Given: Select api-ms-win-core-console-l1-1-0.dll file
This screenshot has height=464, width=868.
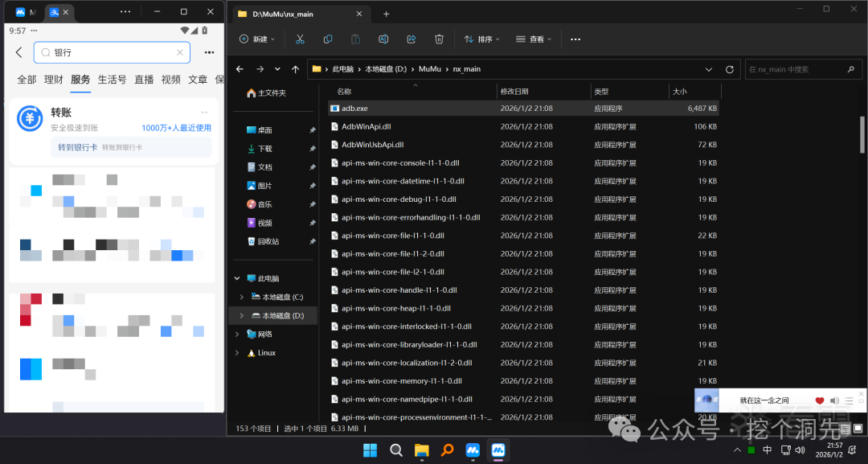Looking at the screenshot, I should coord(523,162).
